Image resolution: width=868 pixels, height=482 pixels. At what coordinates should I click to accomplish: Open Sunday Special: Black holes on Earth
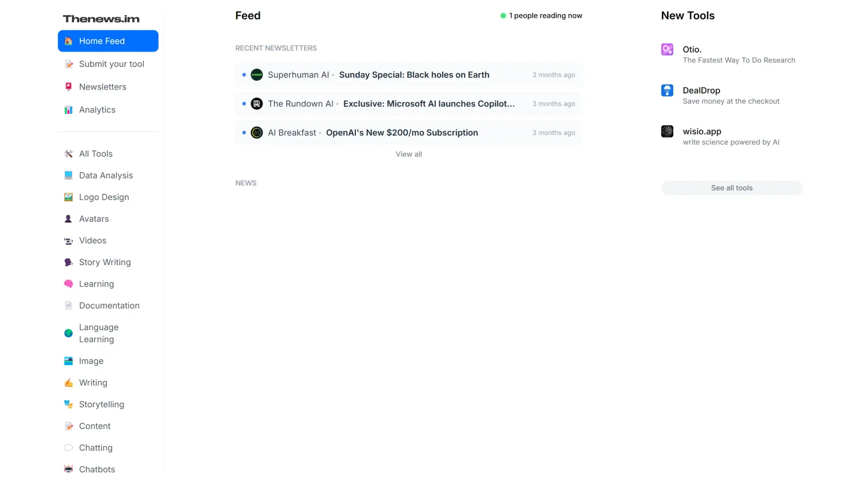tap(414, 75)
